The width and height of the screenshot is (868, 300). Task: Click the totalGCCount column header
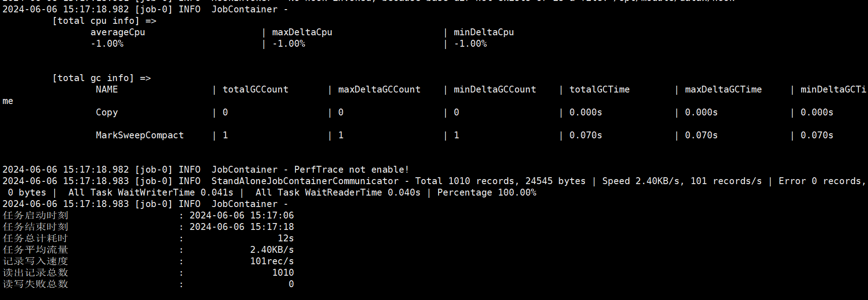point(256,89)
